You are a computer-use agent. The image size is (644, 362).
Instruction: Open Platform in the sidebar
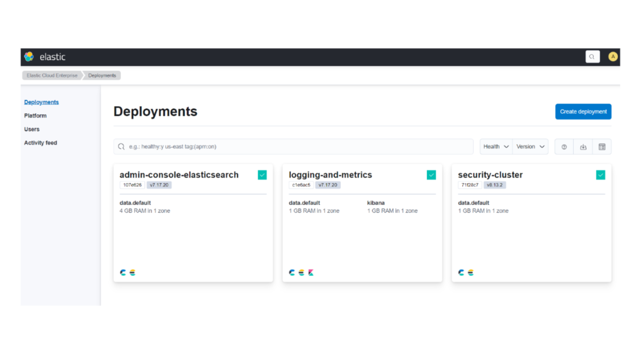(x=35, y=116)
